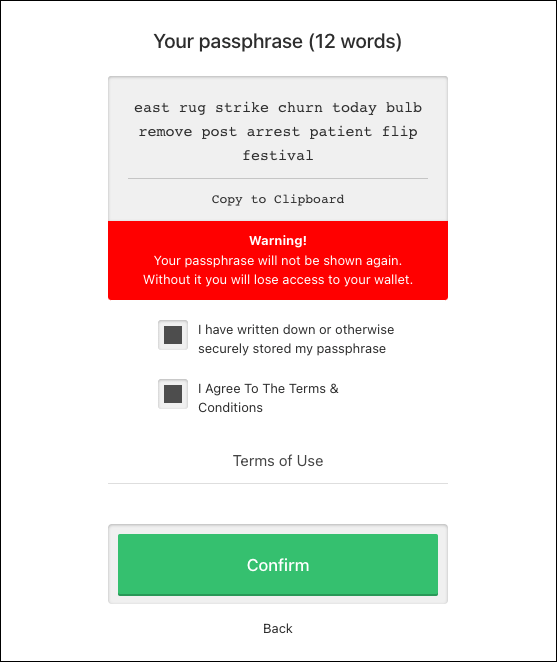The width and height of the screenshot is (557, 662).
Task: Click the word 'strike' in the passphrase
Action: click(x=242, y=108)
